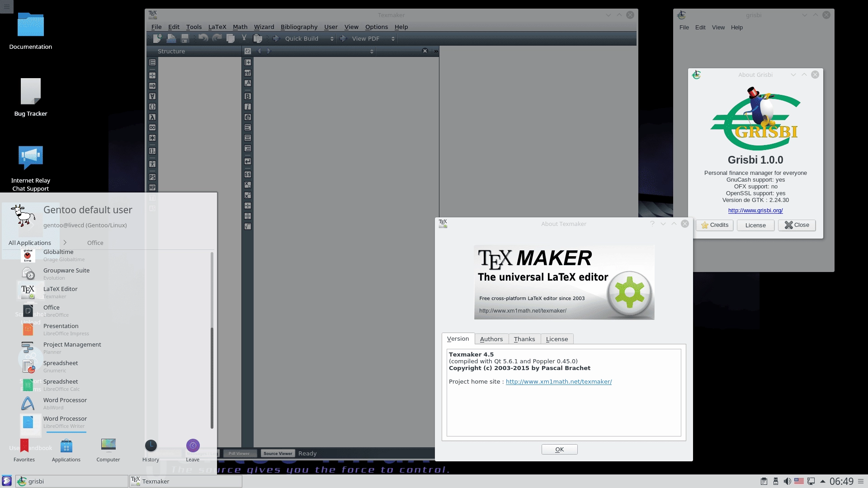Viewport: 868px width, 488px height.
Task: Open the document selector combo box in editor bar
Action: 325,51
